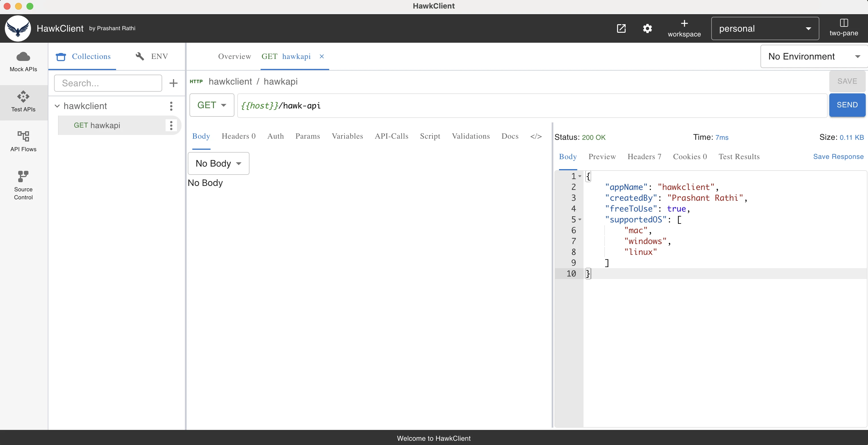
Task: Collapse the hawkclient collection tree
Action: (57, 106)
